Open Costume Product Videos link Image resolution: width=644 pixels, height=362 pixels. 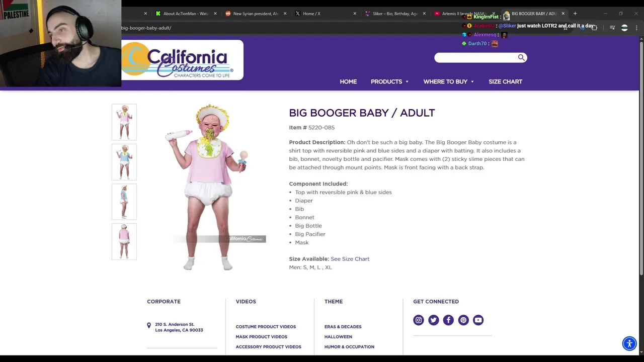pyautogui.click(x=266, y=327)
